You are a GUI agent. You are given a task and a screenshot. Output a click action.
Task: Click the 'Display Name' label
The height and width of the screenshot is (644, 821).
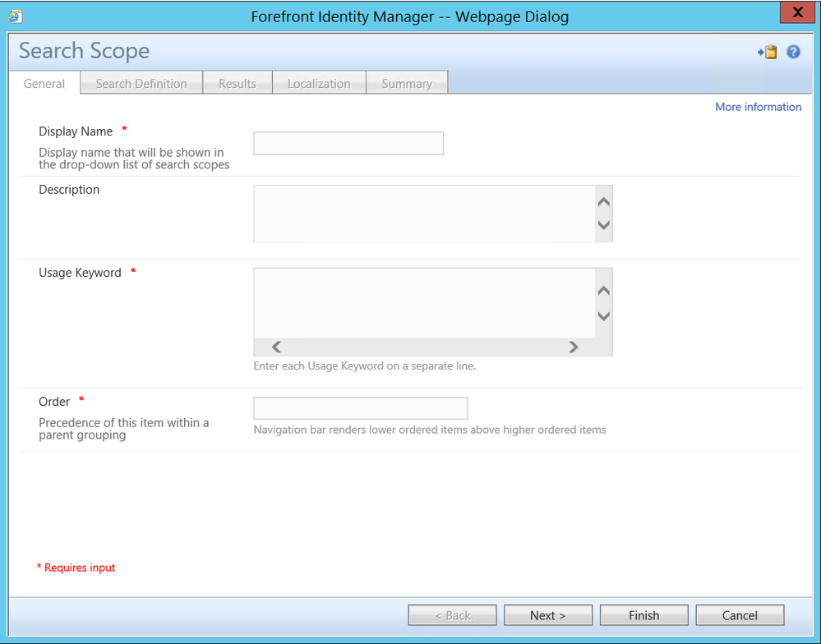76,131
